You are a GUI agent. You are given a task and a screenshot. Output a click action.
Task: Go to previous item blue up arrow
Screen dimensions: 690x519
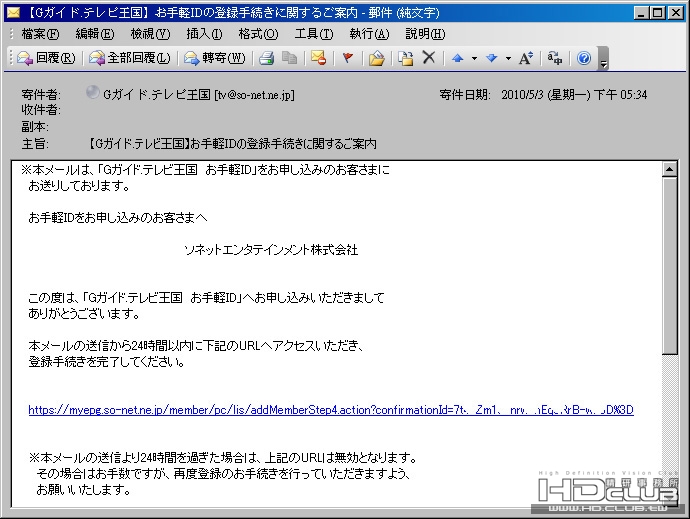(x=458, y=58)
